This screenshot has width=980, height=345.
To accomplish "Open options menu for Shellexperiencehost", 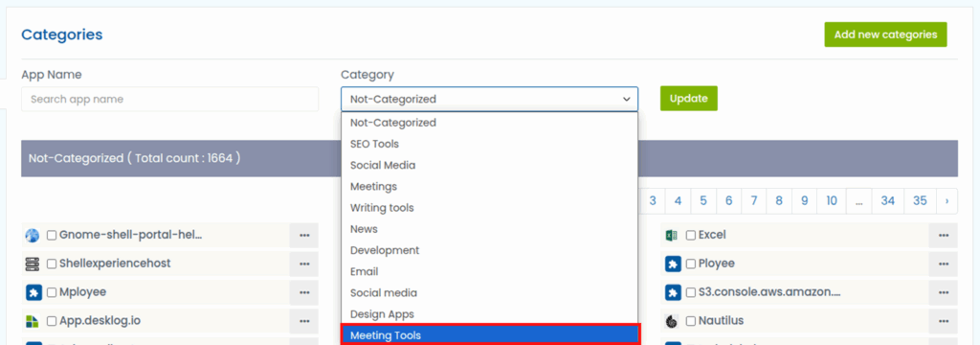I will pos(304,264).
